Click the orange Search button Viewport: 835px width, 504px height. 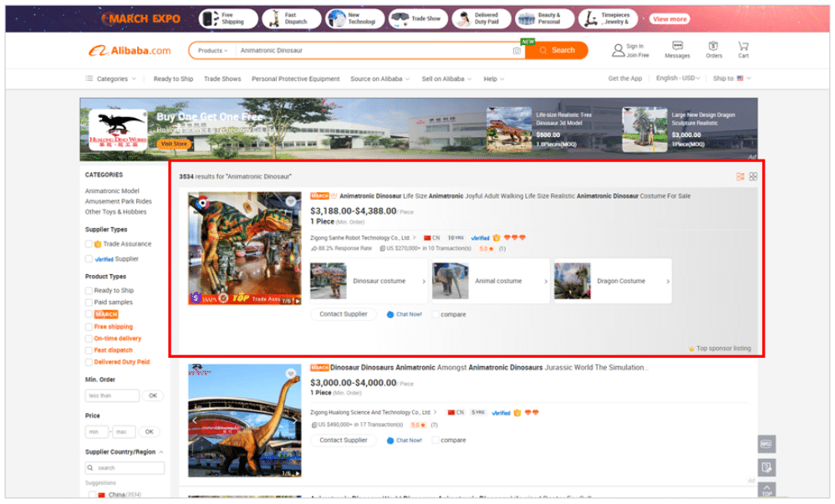[x=557, y=51]
